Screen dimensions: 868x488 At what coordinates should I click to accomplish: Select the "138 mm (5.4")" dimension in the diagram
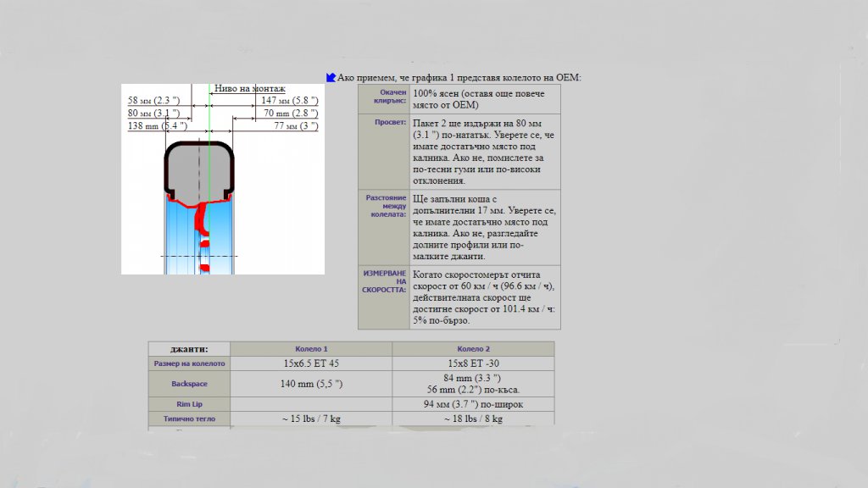(x=157, y=126)
